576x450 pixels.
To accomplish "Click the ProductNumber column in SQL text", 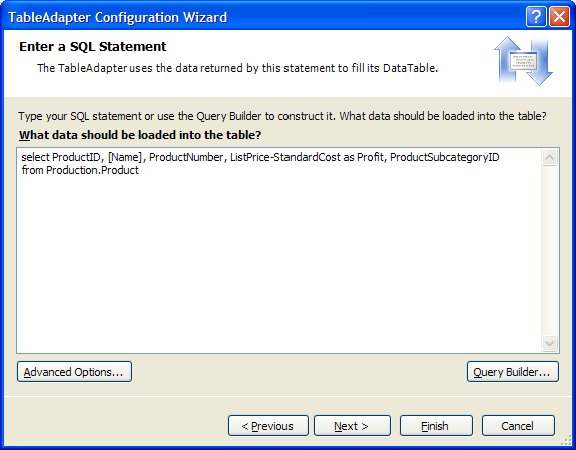I will point(186,157).
